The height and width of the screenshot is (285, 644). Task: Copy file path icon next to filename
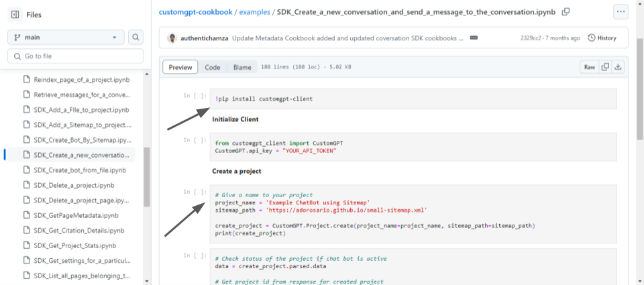click(566, 12)
